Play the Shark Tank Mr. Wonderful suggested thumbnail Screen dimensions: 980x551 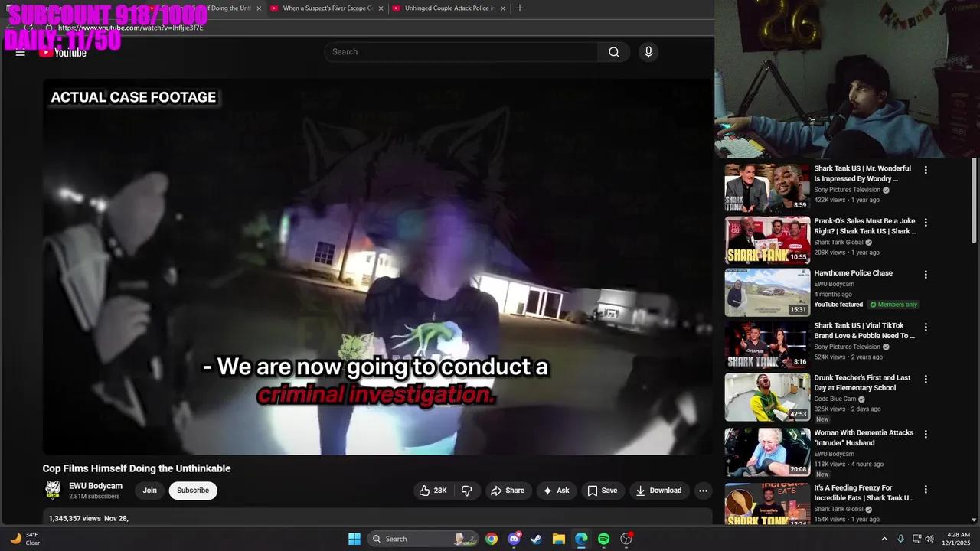click(767, 187)
